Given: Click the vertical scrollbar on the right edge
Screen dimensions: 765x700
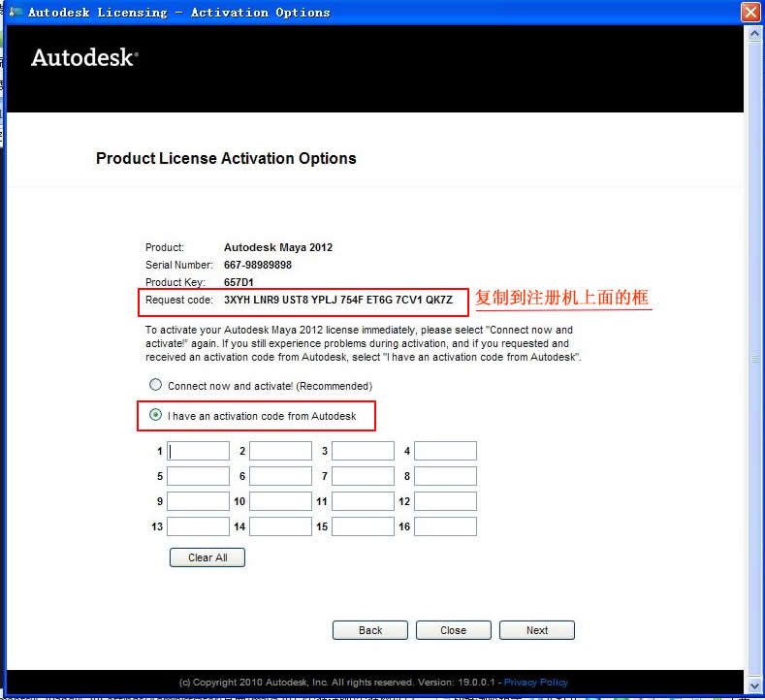Looking at the screenshot, I should click(x=754, y=359).
